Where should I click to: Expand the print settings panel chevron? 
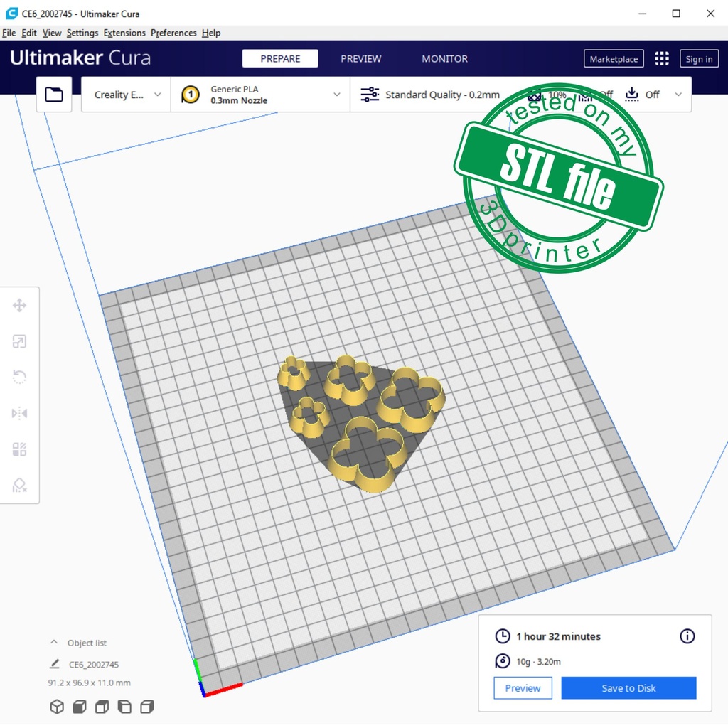point(678,95)
